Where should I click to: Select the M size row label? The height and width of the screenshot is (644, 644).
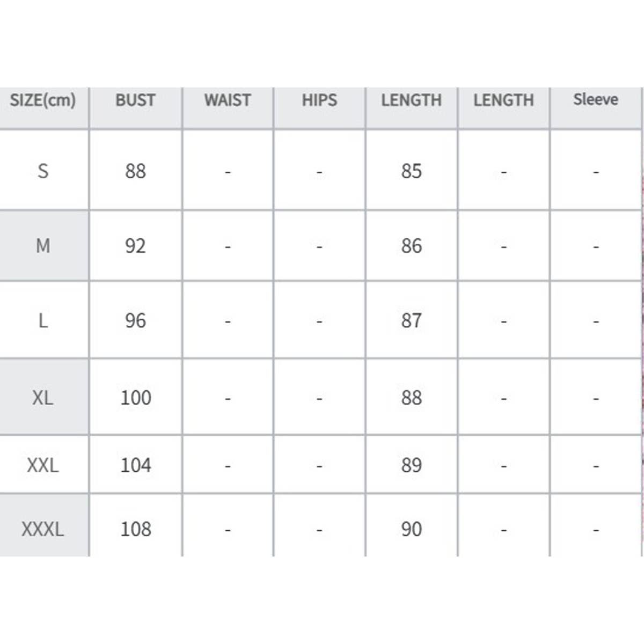pyautogui.click(x=43, y=246)
